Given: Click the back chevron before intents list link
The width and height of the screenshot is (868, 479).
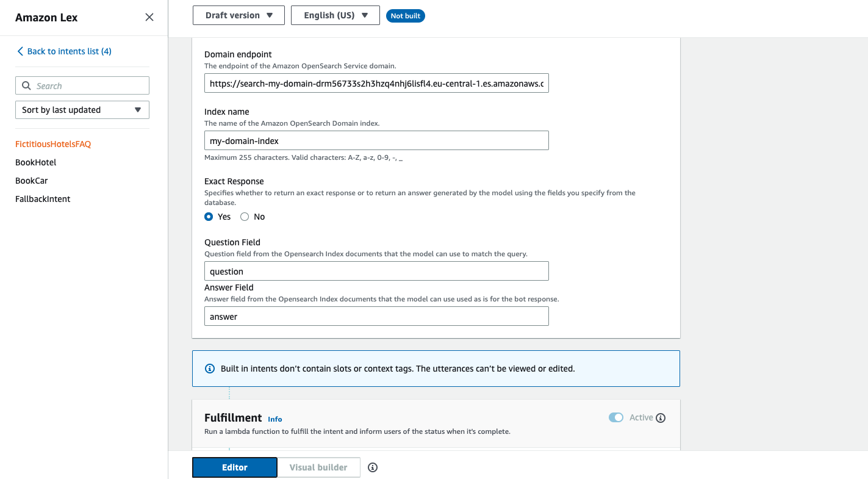Looking at the screenshot, I should pos(20,51).
